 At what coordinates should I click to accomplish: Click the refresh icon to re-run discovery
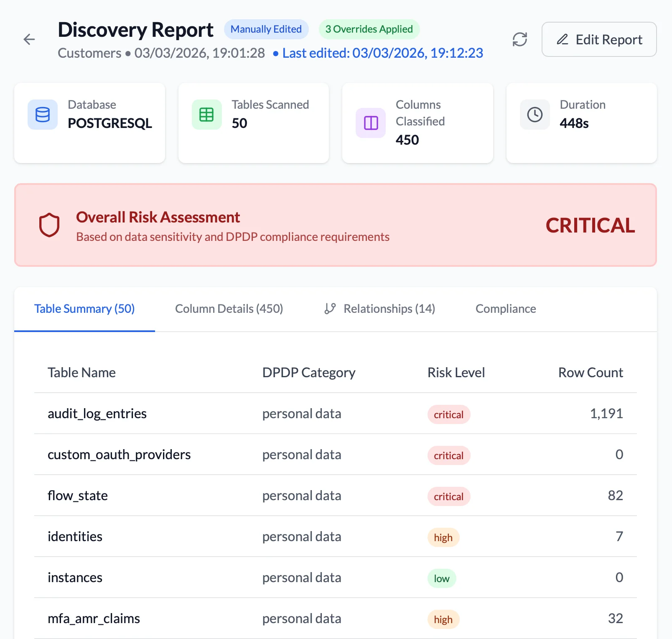pyautogui.click(x=520, y=39)
